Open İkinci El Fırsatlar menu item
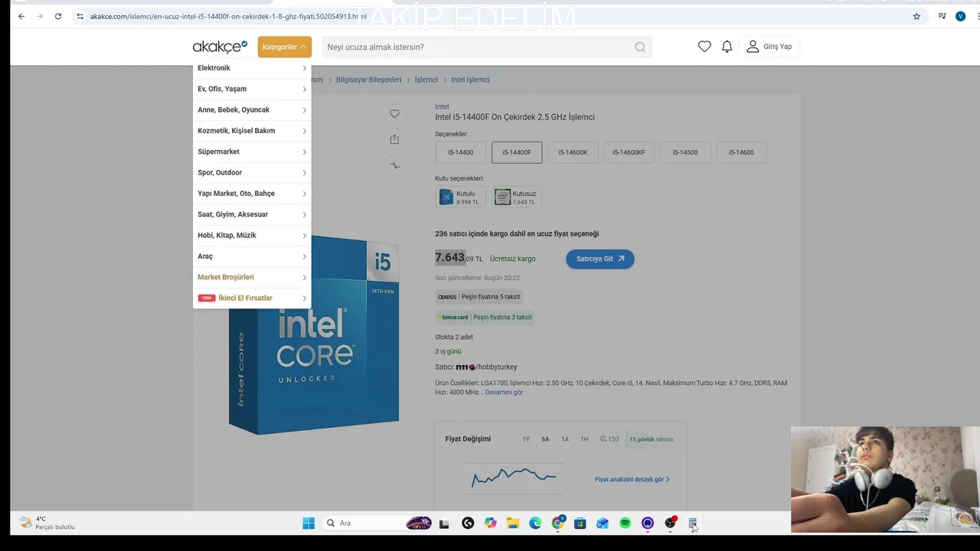 click(x=252, y=298)
